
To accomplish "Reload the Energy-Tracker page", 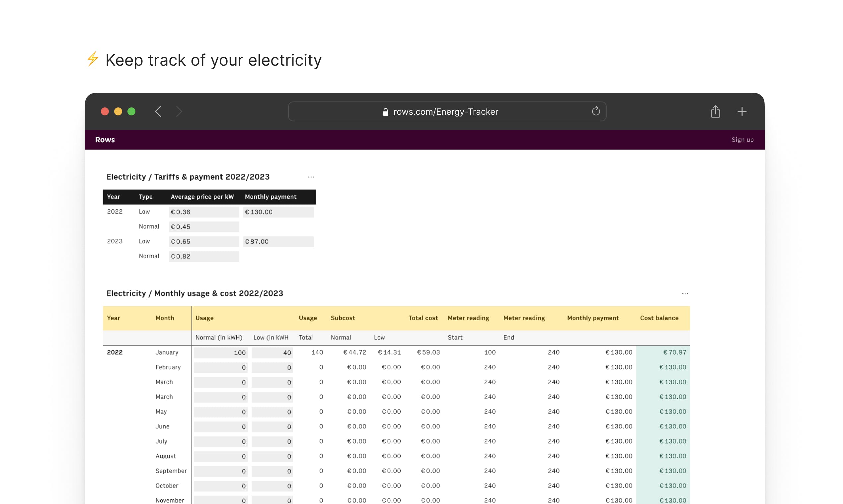I will [596, 111].
